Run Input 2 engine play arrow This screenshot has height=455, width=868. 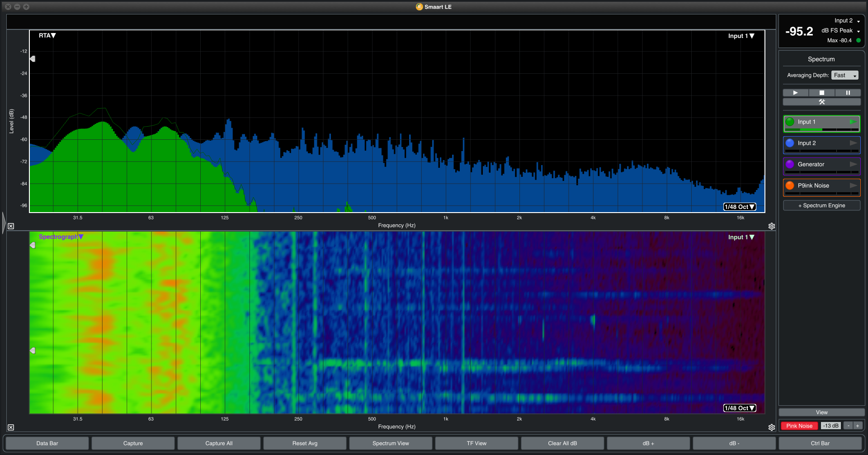[853, 143]
